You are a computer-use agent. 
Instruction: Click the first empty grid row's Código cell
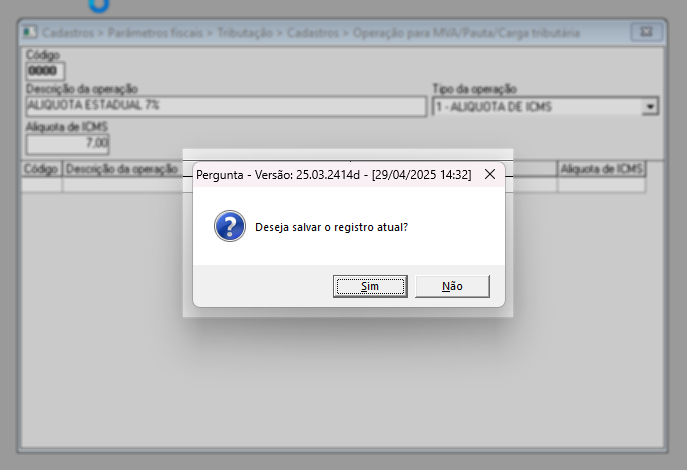tap(42, 185)
